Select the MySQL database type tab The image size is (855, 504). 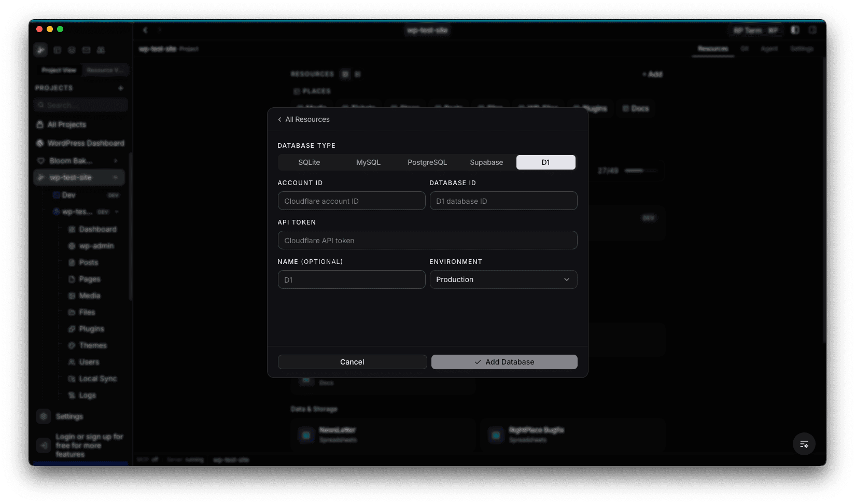point(368,162)
